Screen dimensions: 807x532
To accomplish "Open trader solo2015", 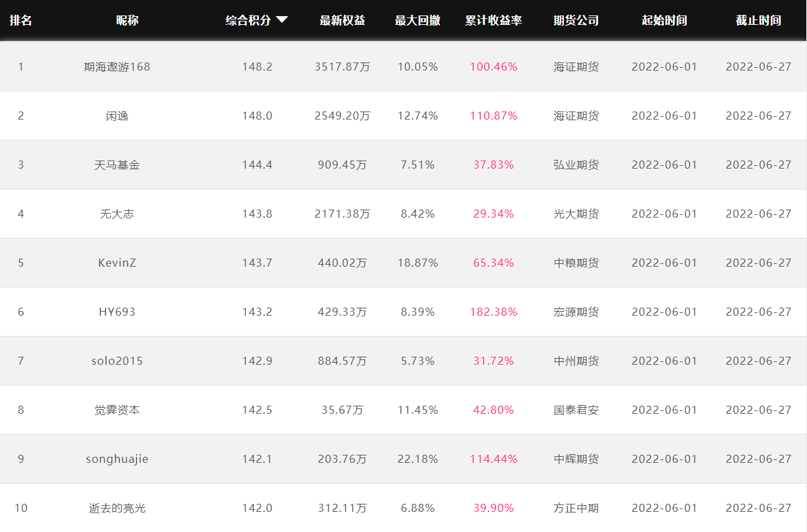I will [118, 361].
